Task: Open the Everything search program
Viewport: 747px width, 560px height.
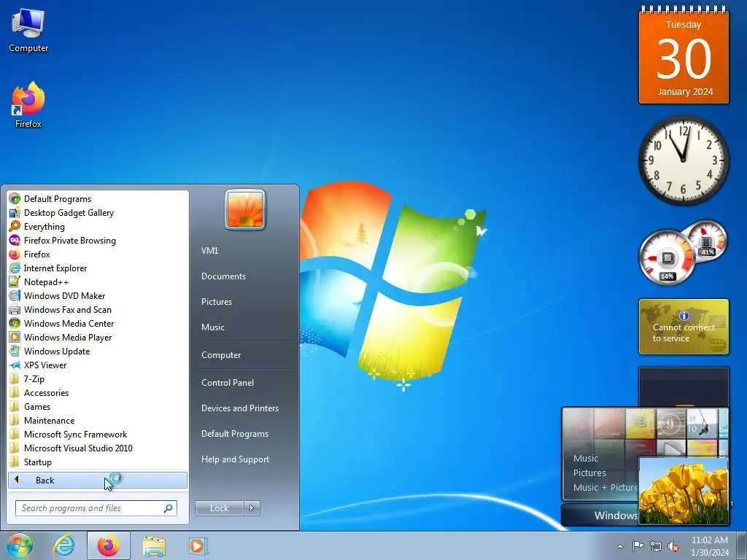Action: tap(98, 227)
